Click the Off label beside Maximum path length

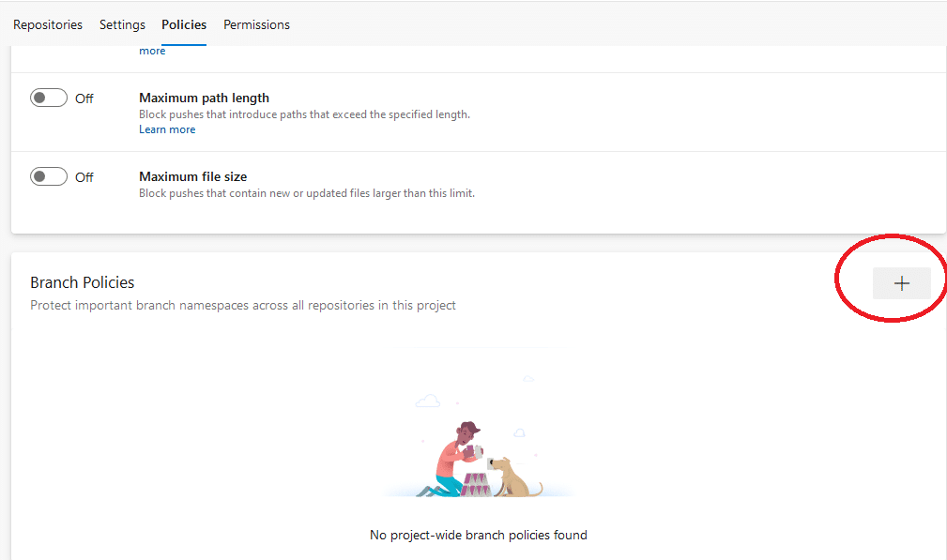(84, 98)
